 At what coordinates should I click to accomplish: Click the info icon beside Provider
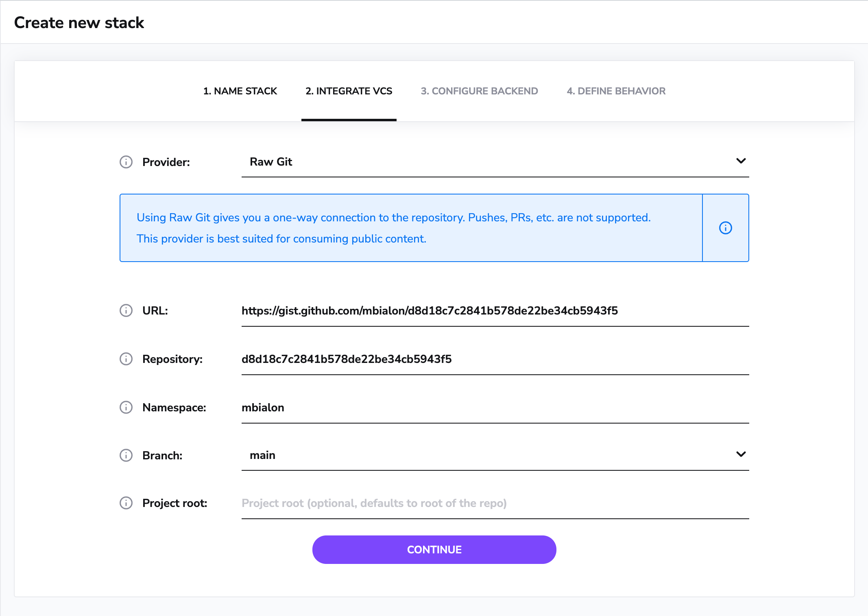(x=126, y=162)
